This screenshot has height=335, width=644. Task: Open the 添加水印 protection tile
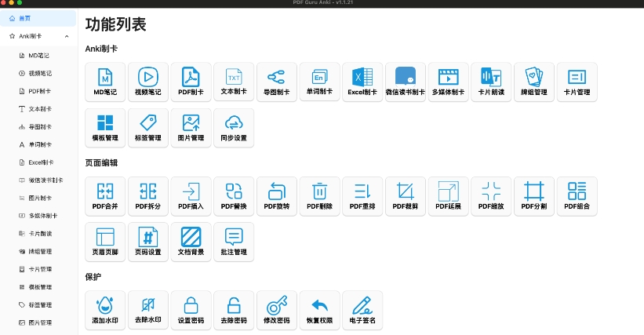(105, 310)
